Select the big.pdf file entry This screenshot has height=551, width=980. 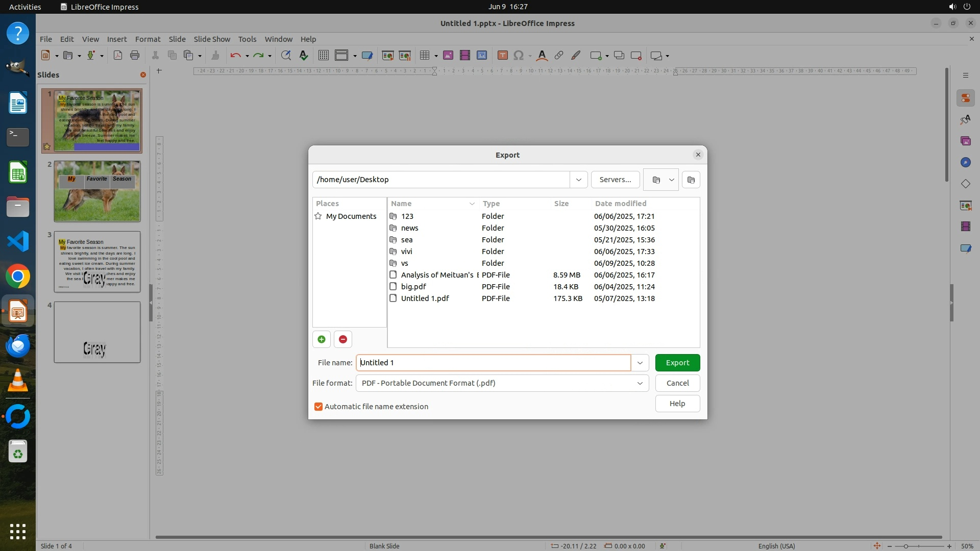click(x=413, y=287)
